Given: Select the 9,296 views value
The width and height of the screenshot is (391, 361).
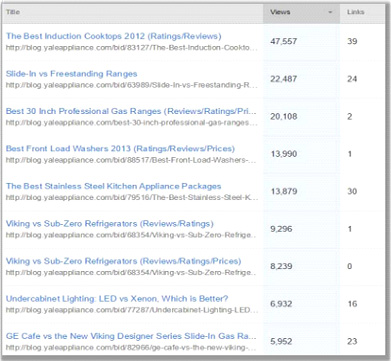Looking at the screenshot, I should (x=281, y=229).
